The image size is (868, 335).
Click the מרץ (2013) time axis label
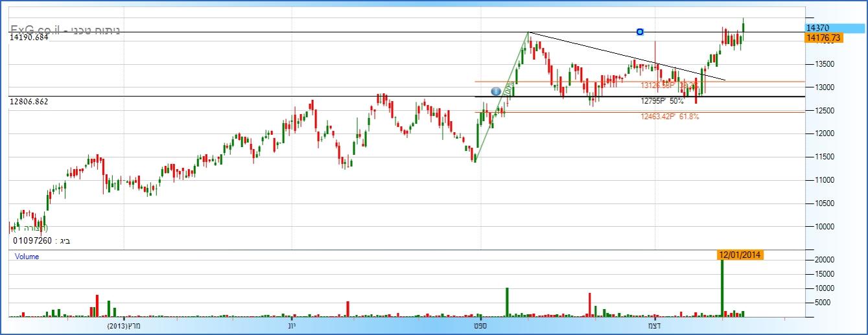pyautogui.click(x=123, y=326)
